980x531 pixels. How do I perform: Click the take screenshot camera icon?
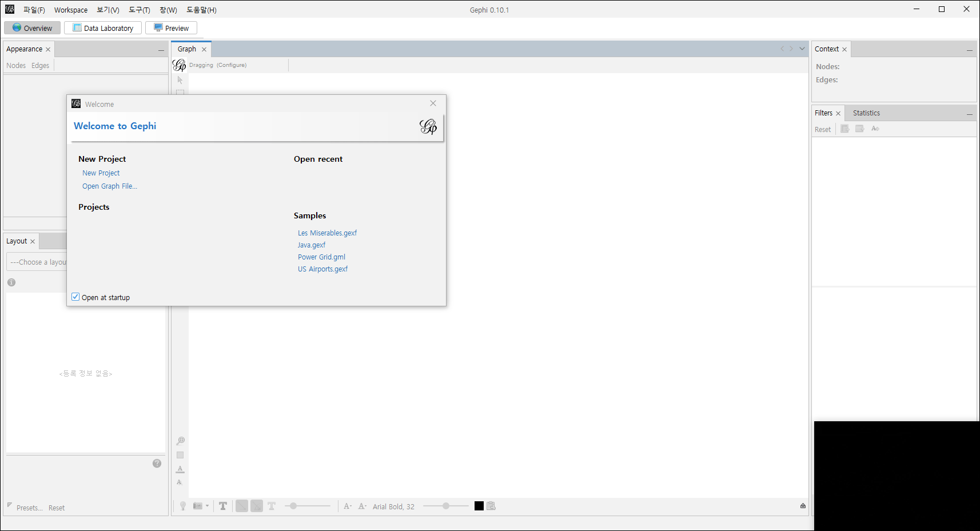[x=198, y=506]
